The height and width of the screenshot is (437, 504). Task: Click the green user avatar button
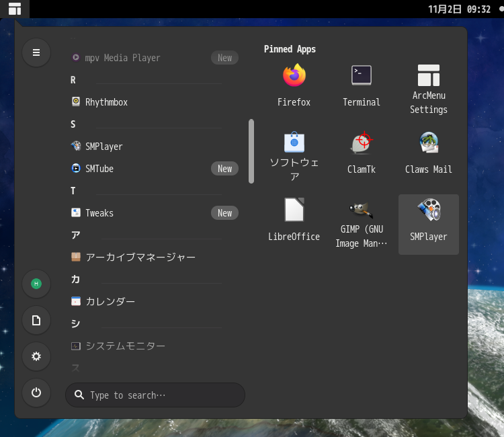[x=36, y=284]
